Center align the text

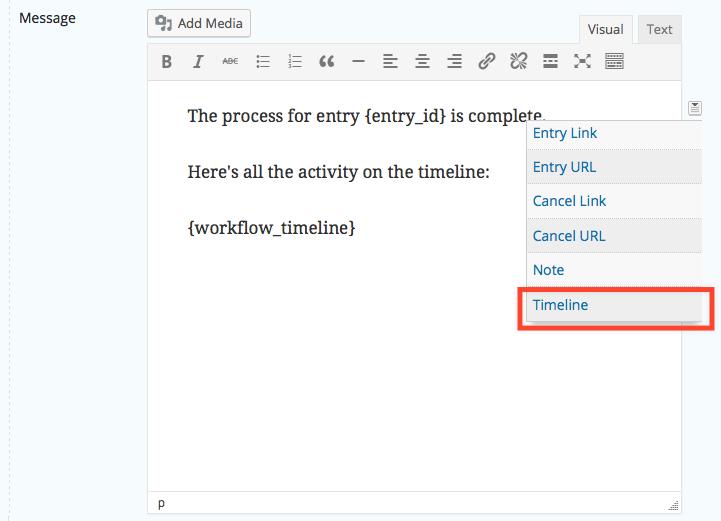coord(422,62)
